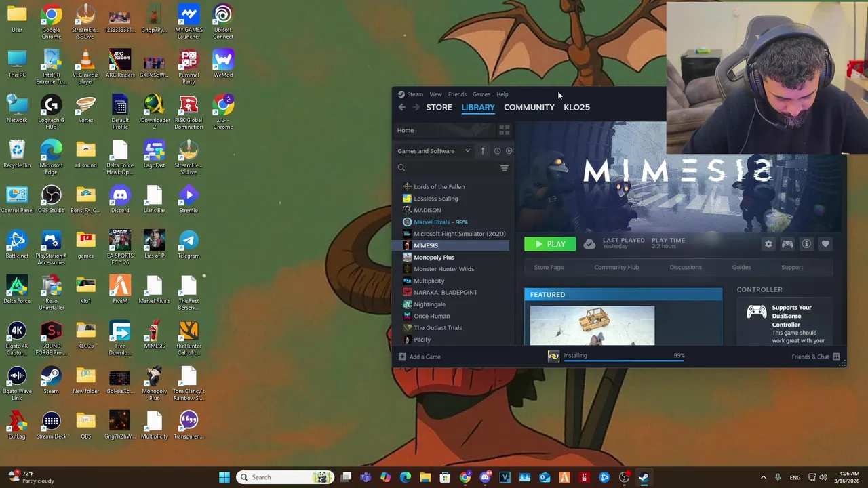
Task: Open the Guides link
Action: [741, 267]
